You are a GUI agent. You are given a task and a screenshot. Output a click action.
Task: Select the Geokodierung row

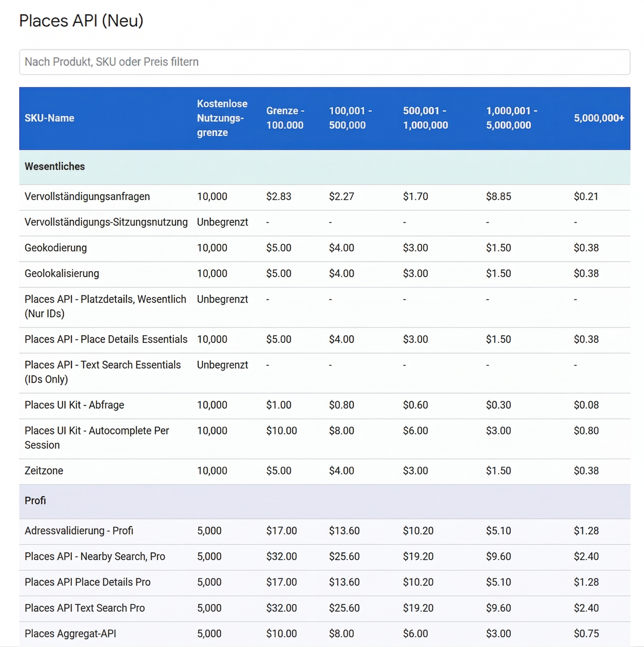pyautogui.click(x=56, y=248)
